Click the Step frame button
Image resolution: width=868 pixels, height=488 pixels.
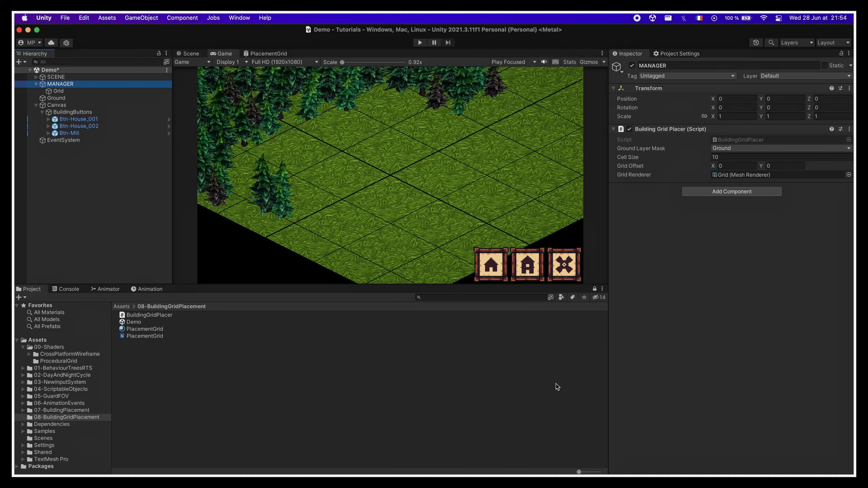tap(448, 42)
